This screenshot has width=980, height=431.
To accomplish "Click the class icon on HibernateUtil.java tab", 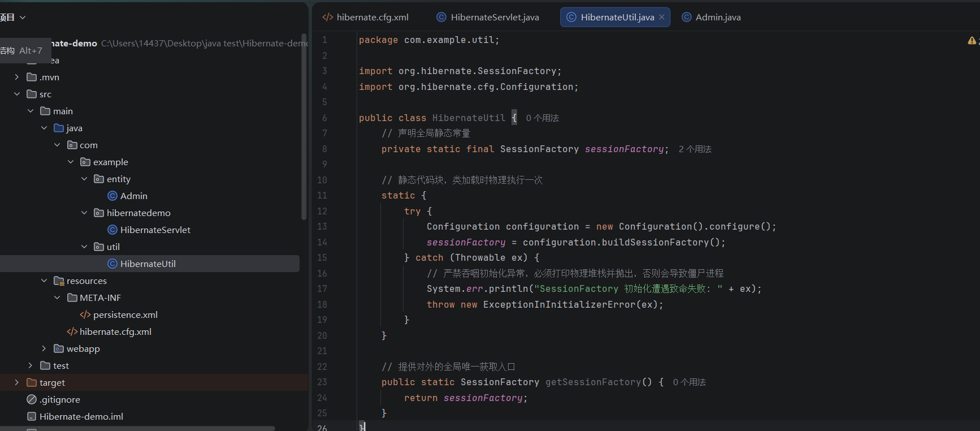I will (571, 17).
